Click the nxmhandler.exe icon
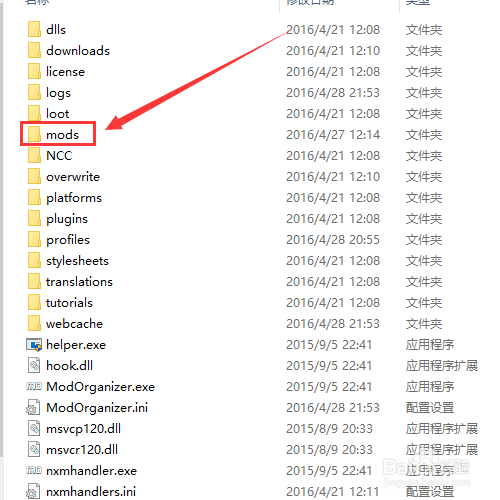This screenshot has height=500, width=500. pyautogui.click(x=34, y=470)
